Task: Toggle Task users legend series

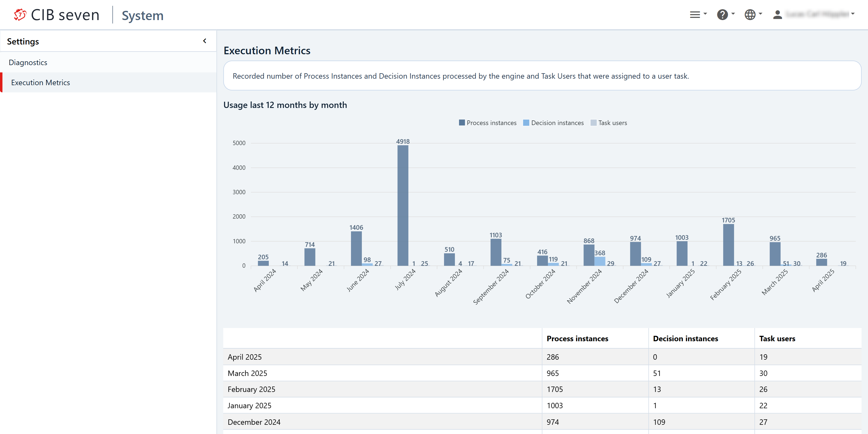Action: tap(612, 123)
